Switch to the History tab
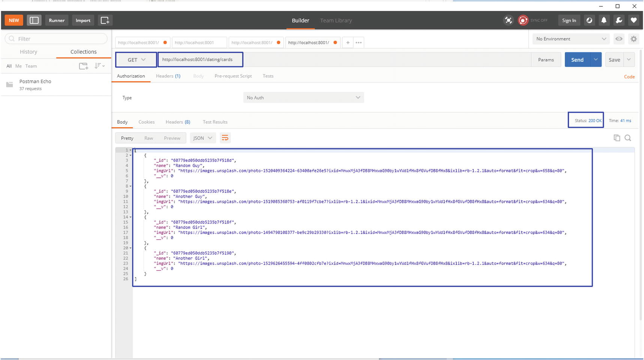644x360 pixels. tap(29, 52)
